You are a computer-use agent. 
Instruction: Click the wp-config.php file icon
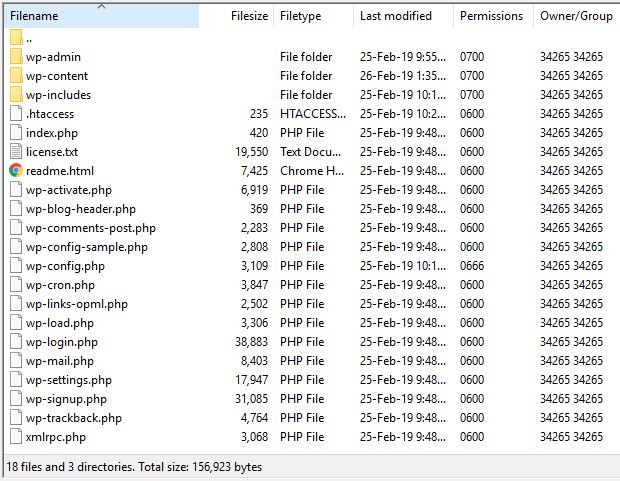[x=16, y=266]
